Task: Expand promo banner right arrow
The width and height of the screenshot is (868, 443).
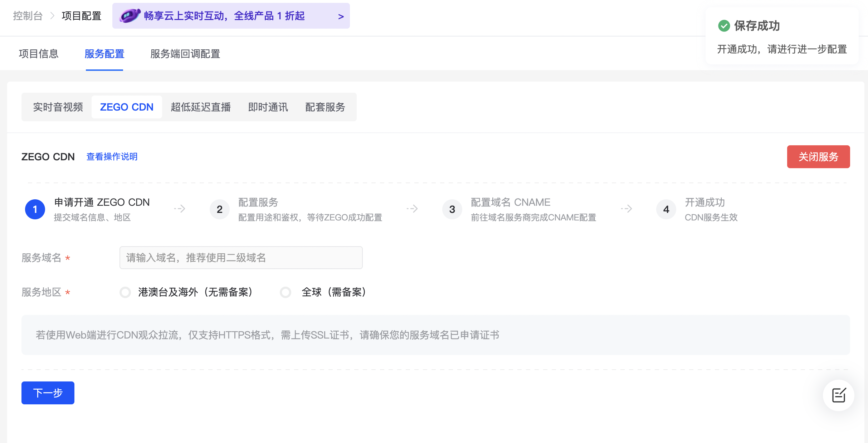Action: [x=341, y=16]
